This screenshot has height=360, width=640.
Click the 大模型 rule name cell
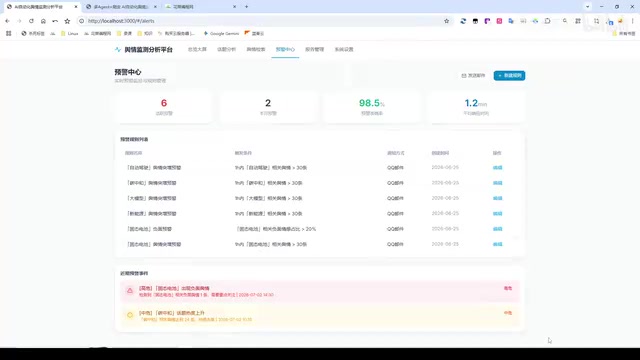tap(151, 198)
